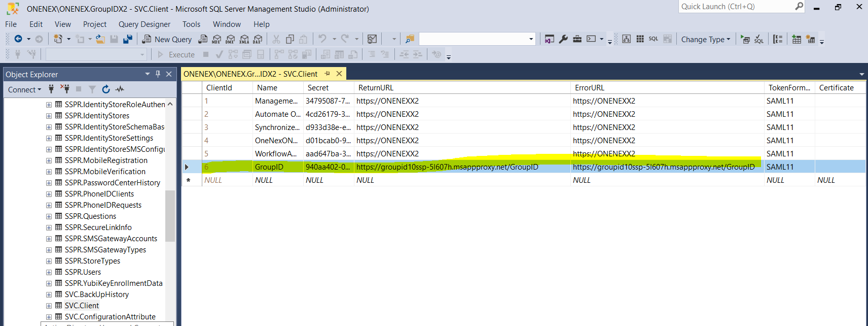Open a new DMX query

click(x=230, y=39)
